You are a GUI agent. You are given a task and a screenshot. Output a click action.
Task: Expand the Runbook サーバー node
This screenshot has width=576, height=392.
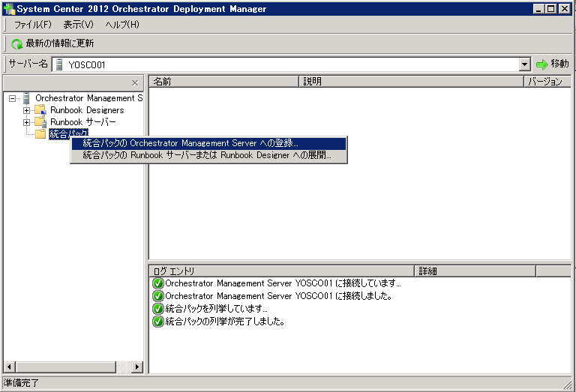pyautogui.click(x=26, y=122)
